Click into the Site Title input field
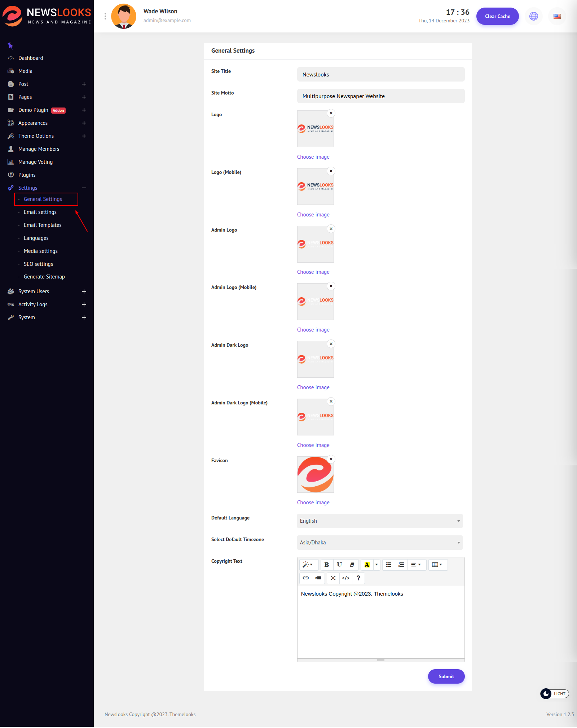Screen dimensions: 577x728 pyautogui.click(x=380, y=75)
